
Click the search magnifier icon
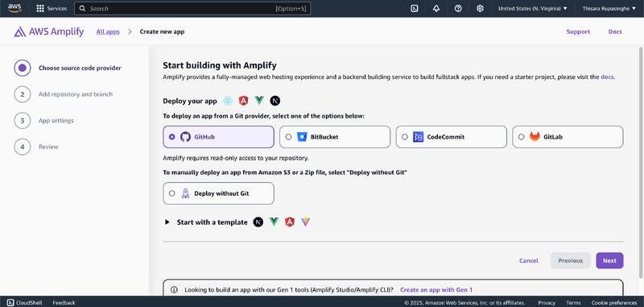point(83,8)
